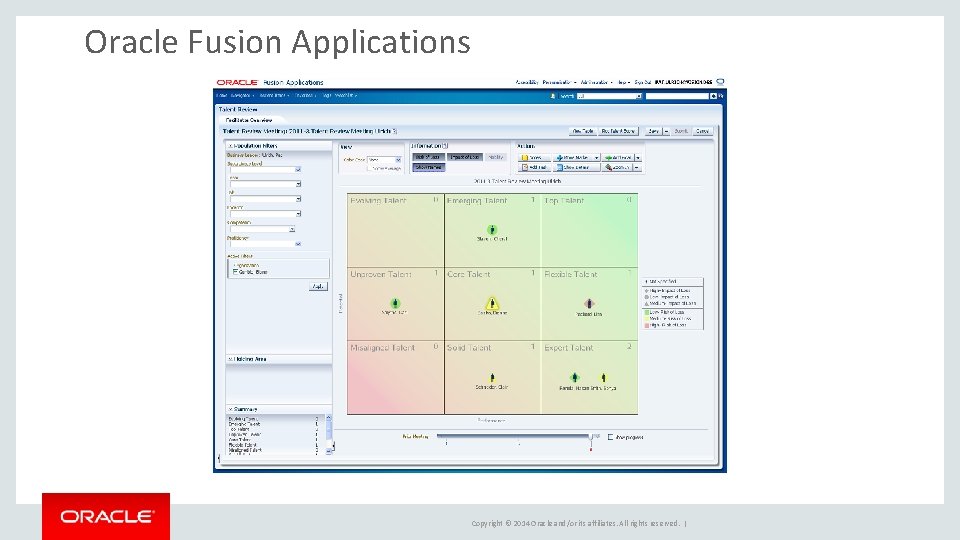Click the High Risk of Loss pink swatch
Viewport: 960px width, 540px height.
coord(647,325)
